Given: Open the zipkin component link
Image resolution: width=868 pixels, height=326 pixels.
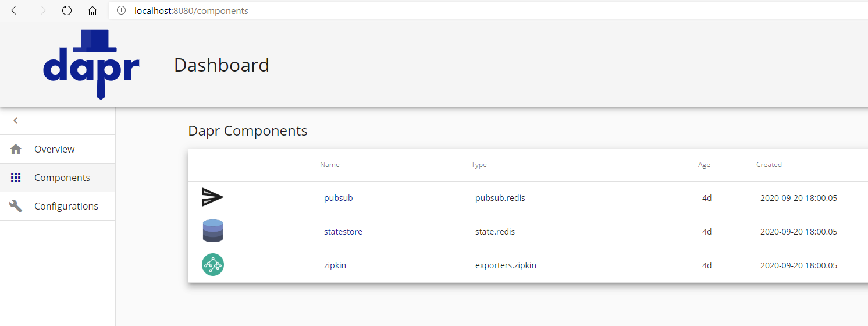Looking at the screenshot, I should click(x=335, y=265).
